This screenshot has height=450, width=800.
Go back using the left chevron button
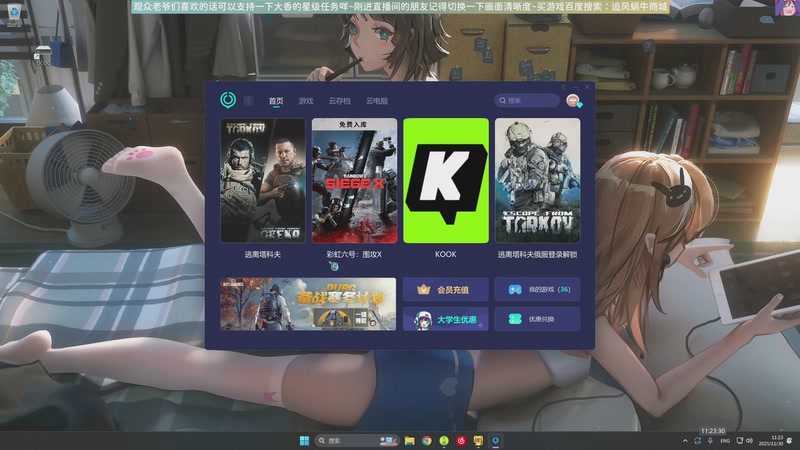point(248,101)
